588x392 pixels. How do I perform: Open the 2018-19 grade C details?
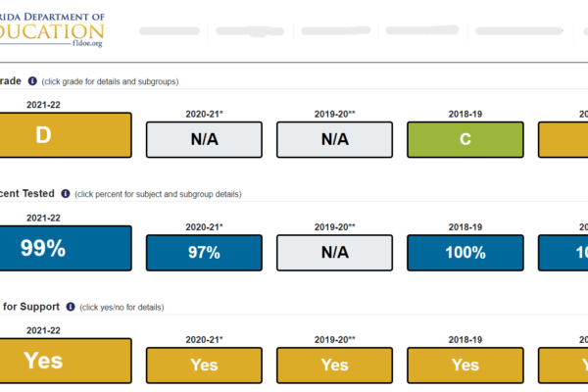(x=465, y=139)
